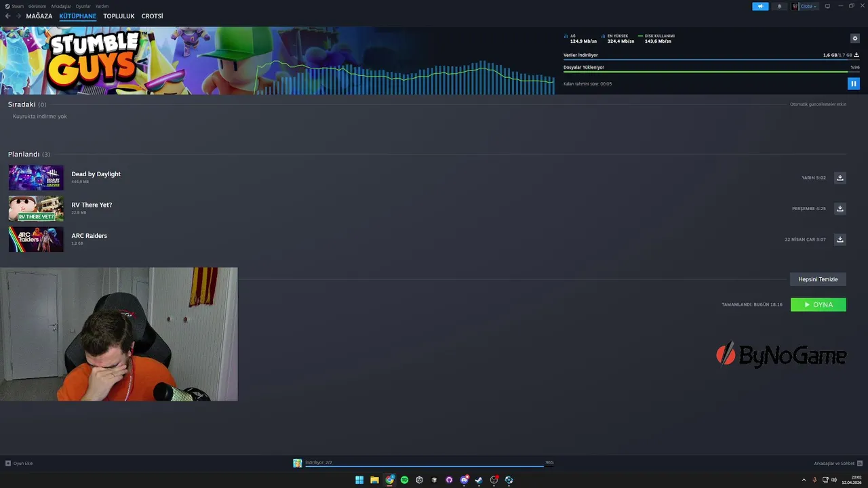Open the Windows Start menu
868x488 pixels.
click(359, 480)
